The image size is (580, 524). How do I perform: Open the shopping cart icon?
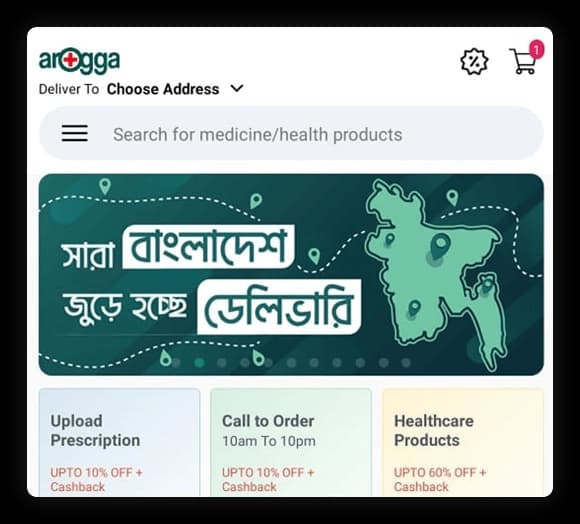point(523,61)
